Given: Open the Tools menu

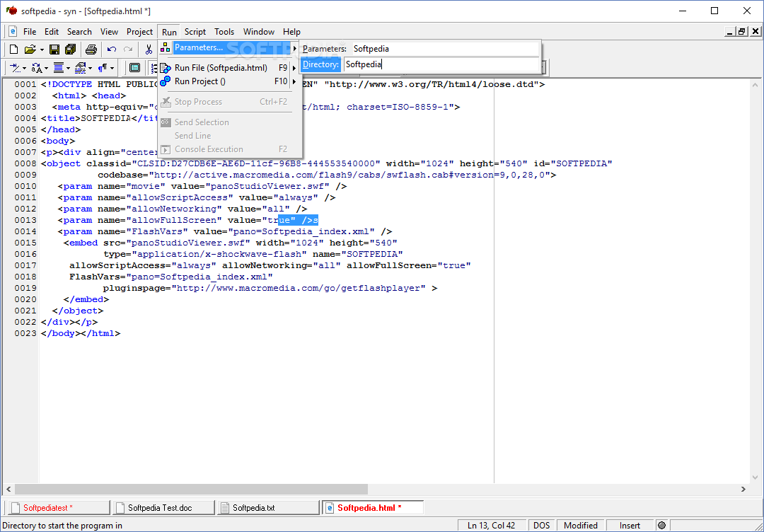Looking at the screenshot, I should (x=224, y=32).
